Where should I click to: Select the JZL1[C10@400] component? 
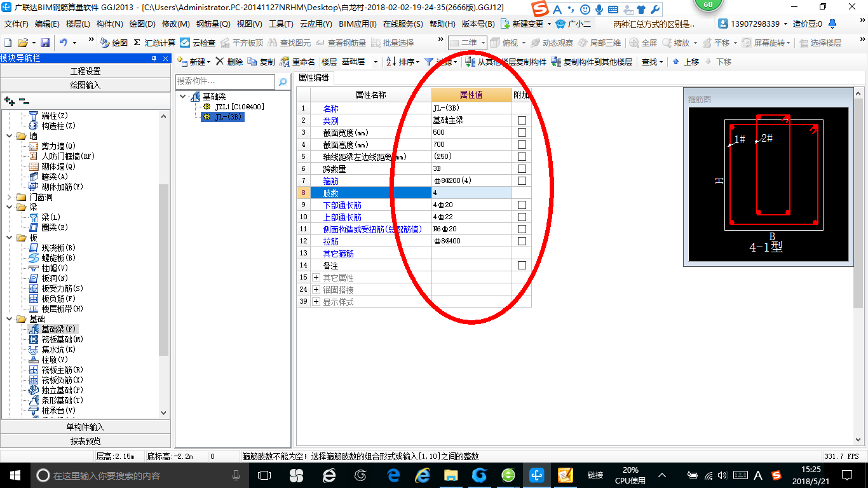click(240, 107)
